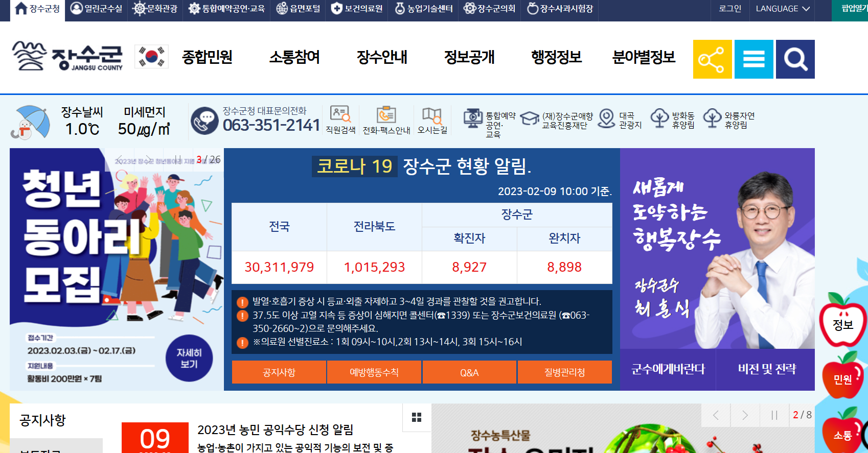Click the 로그인 link
Screen dimensions: 868x453
coord(730,9)
